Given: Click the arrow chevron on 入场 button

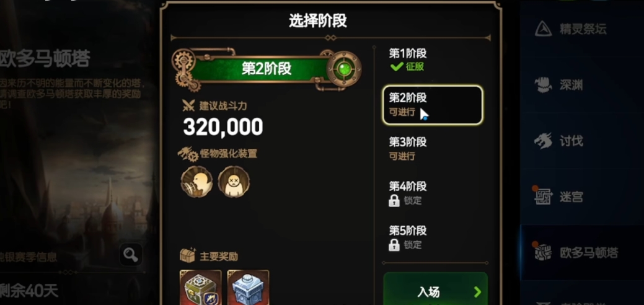Looking at the screenshot, I should click(477, 292).
